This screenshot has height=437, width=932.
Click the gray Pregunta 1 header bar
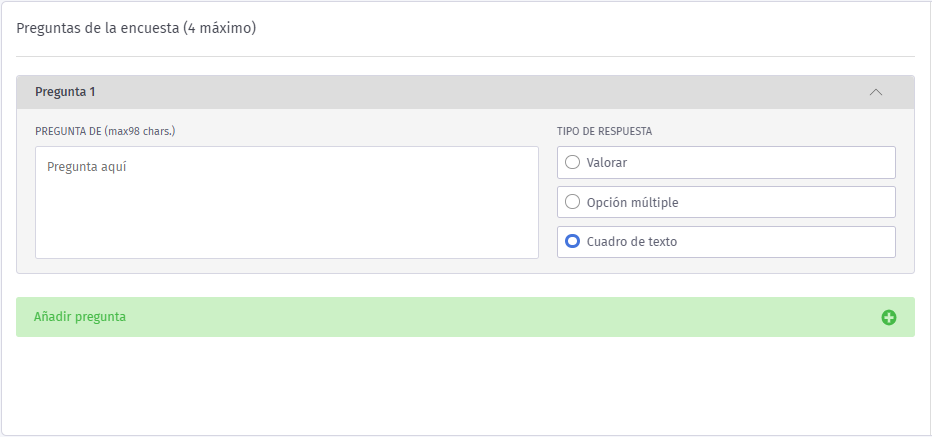pos(465,92)
